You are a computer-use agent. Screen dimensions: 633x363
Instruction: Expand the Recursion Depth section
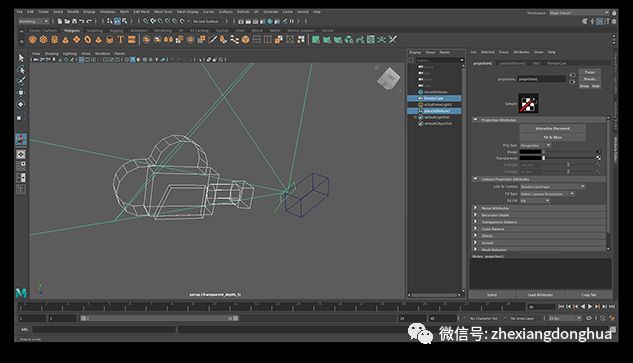[476, 215]
